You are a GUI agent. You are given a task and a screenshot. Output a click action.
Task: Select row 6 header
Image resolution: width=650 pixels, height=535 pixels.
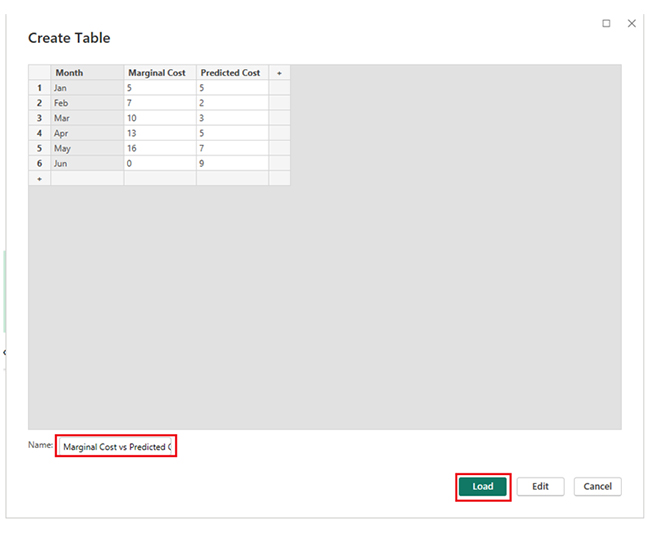[x=39, y=163]
